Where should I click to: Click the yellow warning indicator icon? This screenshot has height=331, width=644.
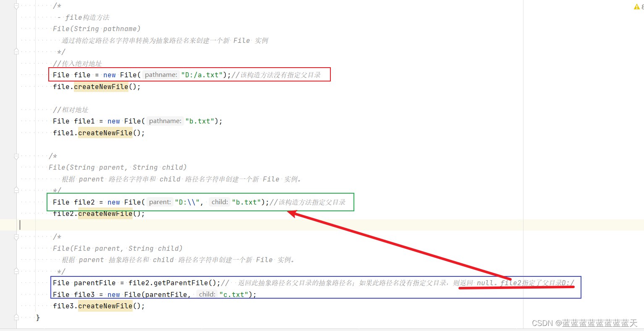(636, 6)
